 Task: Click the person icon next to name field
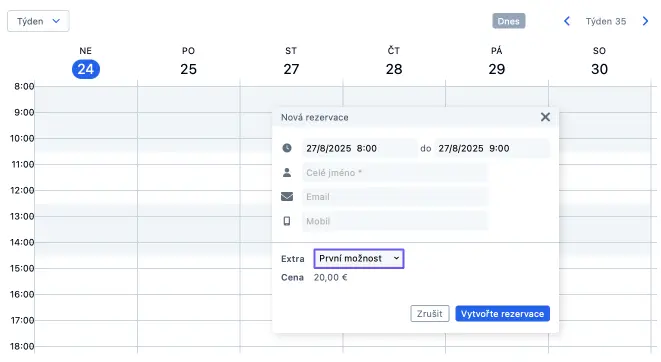click(287, 172)
